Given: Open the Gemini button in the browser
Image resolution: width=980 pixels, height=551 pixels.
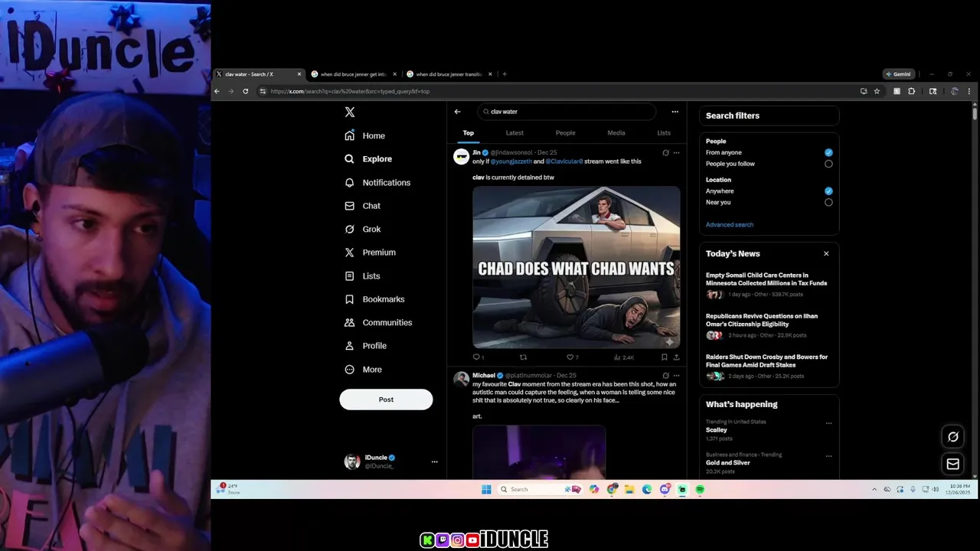Looking at the screenshot, I should (899, 74).
